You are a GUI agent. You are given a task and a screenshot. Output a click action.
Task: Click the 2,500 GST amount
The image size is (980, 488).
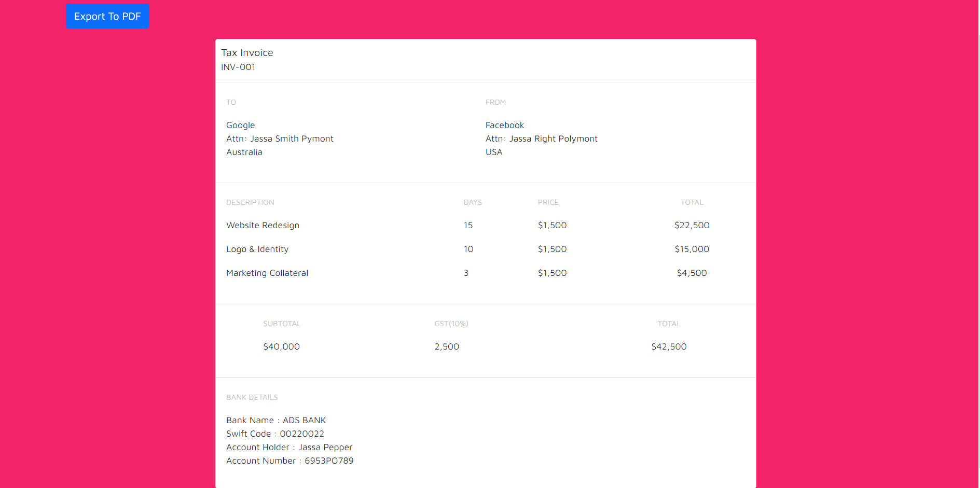[x=447, y=347]
